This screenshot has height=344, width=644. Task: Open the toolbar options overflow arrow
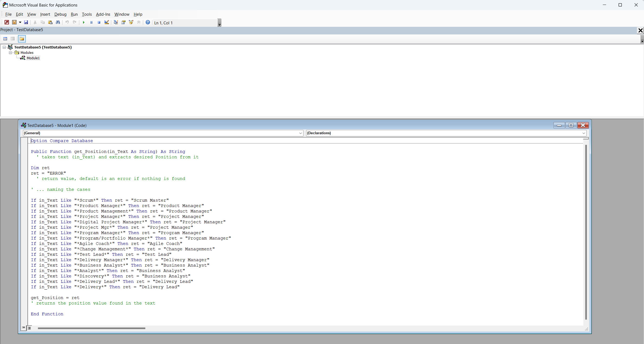(220, 23)
